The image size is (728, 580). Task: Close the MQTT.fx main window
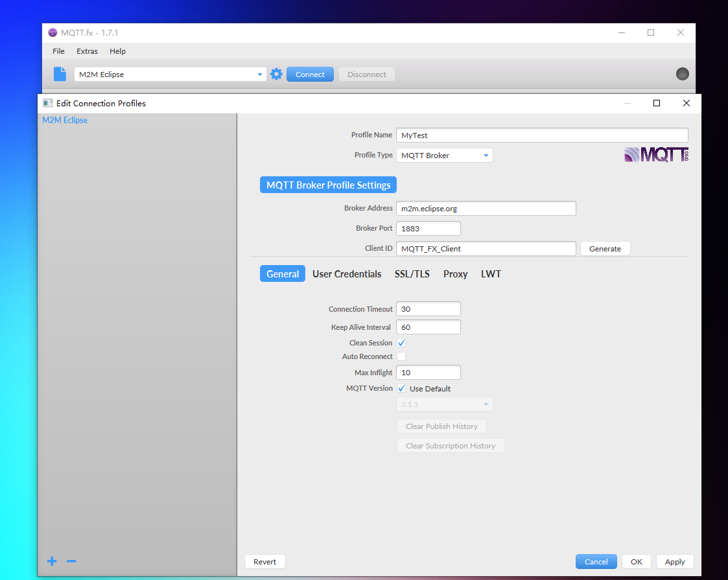point(681,32)
